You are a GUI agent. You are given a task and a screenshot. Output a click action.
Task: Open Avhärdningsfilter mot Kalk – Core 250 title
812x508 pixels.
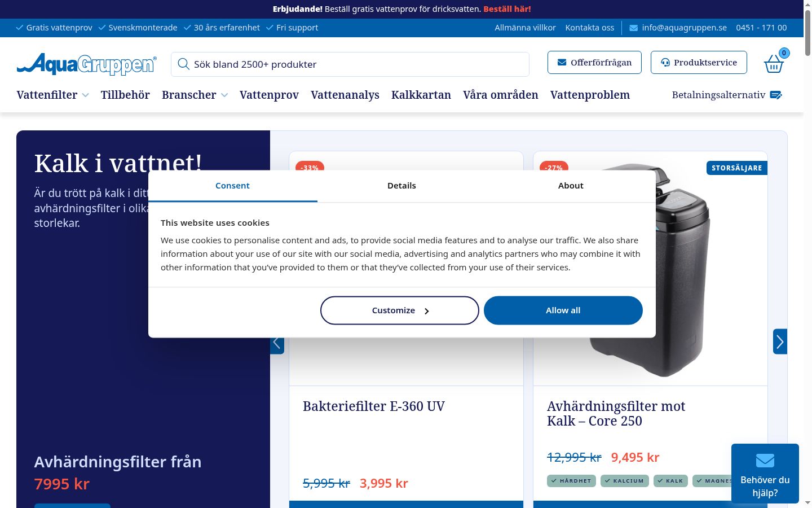[x=616, y=414]
